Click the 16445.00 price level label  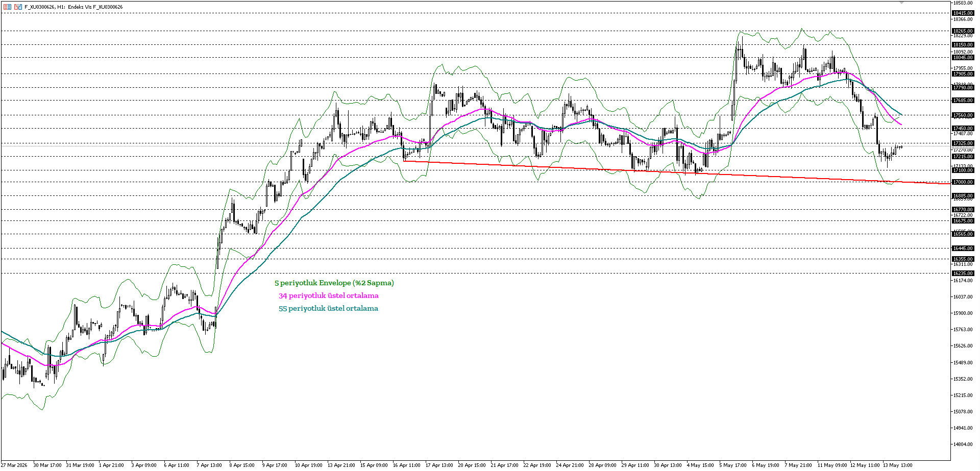coord(963,249)
